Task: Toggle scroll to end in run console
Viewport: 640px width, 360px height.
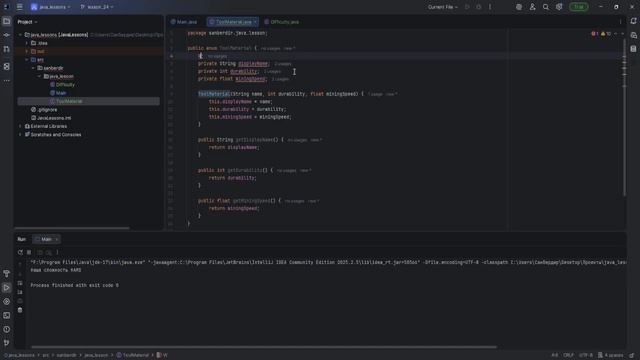Action: point(20,292)
